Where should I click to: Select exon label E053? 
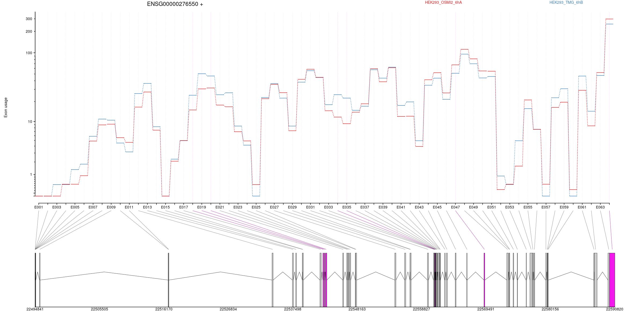tap(510, 207)
